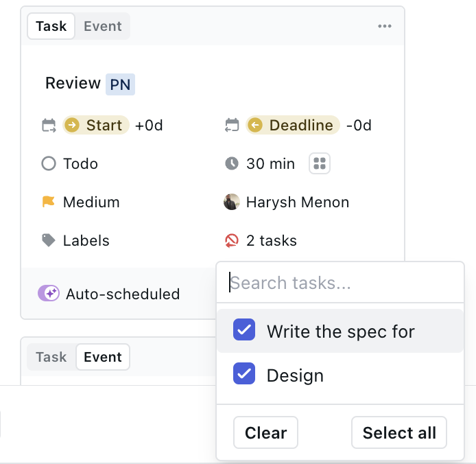Click the Deadline calendar icon
This screenshot has height=464, width=476.
point(233,126)
